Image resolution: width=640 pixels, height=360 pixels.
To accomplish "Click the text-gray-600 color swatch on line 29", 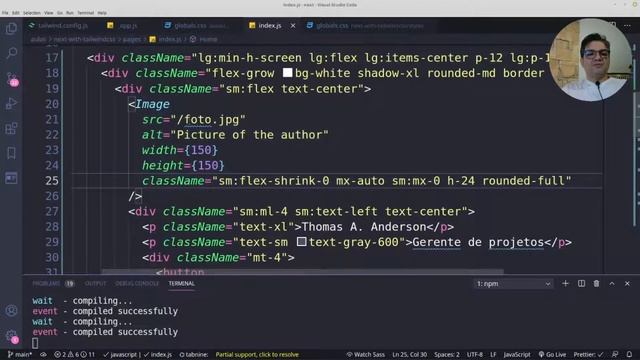I will pyautogui.click(x=301, y=242).
